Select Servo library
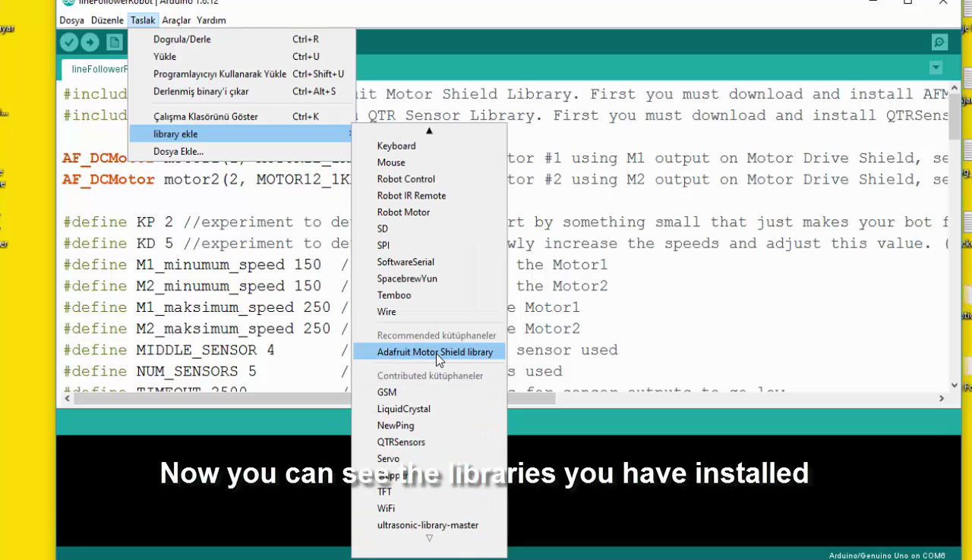972x560 pixels. [429, 459]
